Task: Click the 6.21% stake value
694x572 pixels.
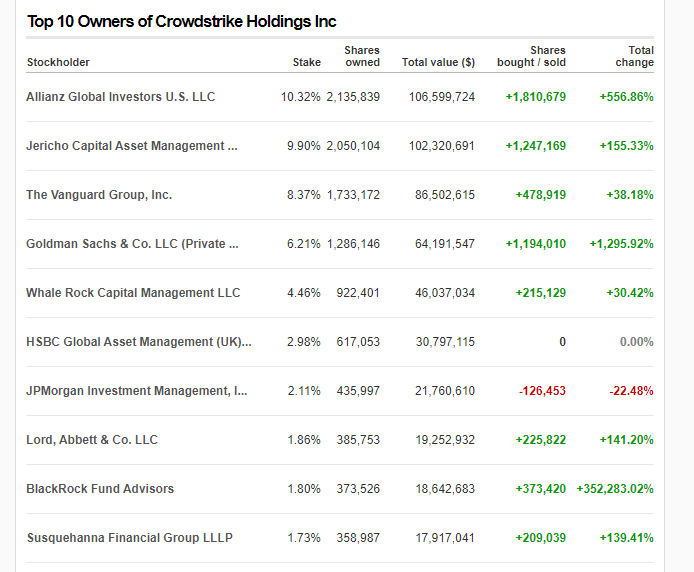Action: coord(304,244)
